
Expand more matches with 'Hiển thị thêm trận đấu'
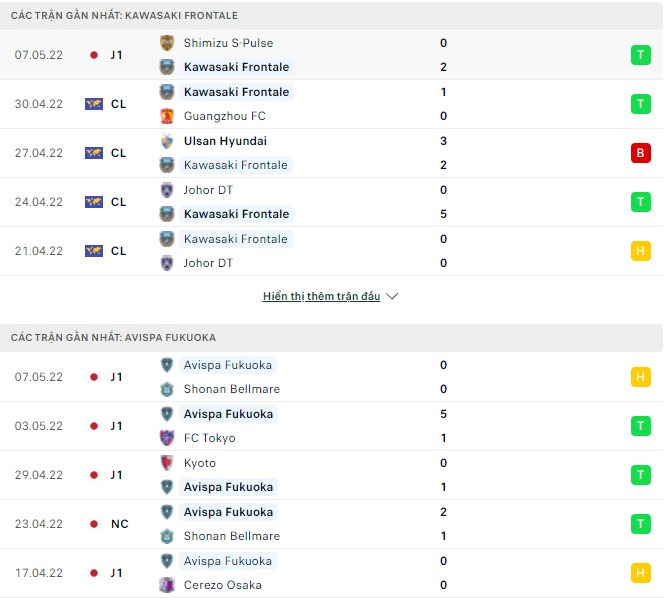tap(321, 297)
